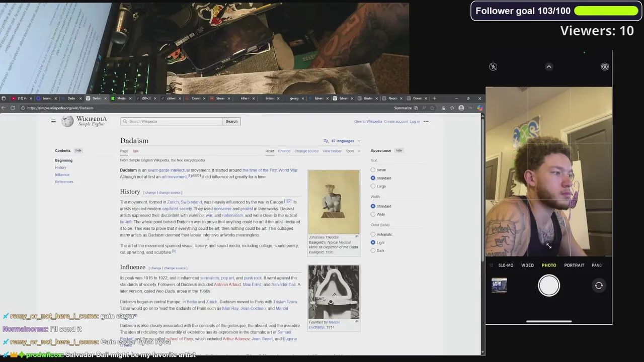Expand the 87 languages dropdown

pos(342,141)
